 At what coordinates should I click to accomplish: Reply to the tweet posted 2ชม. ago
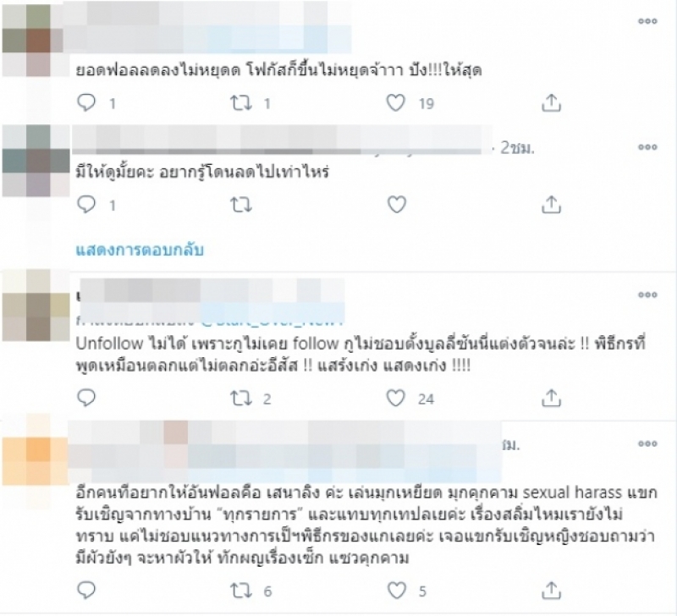[x=86, y=204]
